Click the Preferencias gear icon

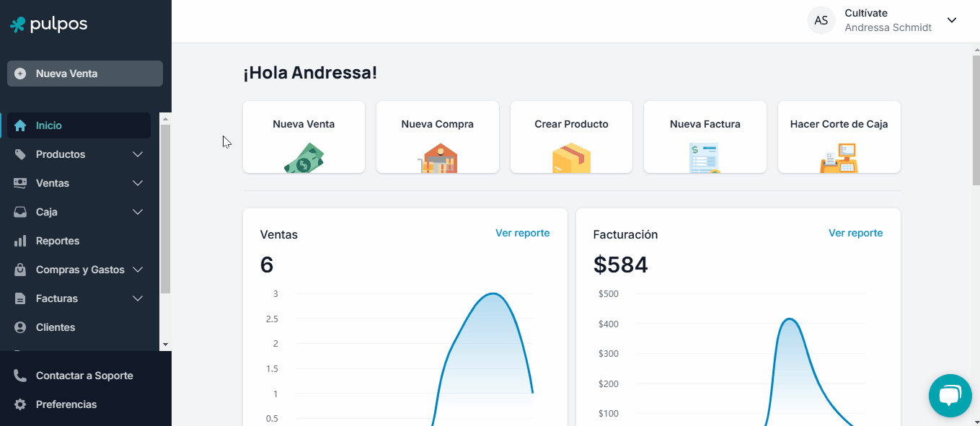coord(20,404)
